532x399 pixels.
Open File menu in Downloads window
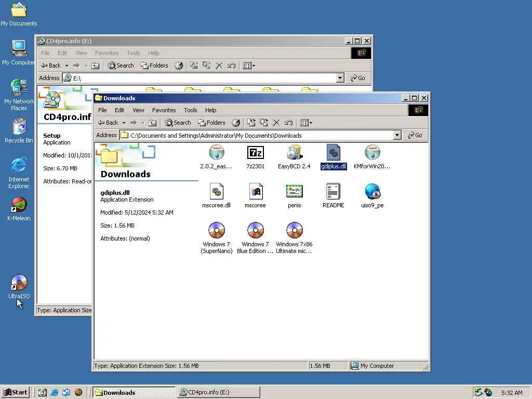coord(102,110)
